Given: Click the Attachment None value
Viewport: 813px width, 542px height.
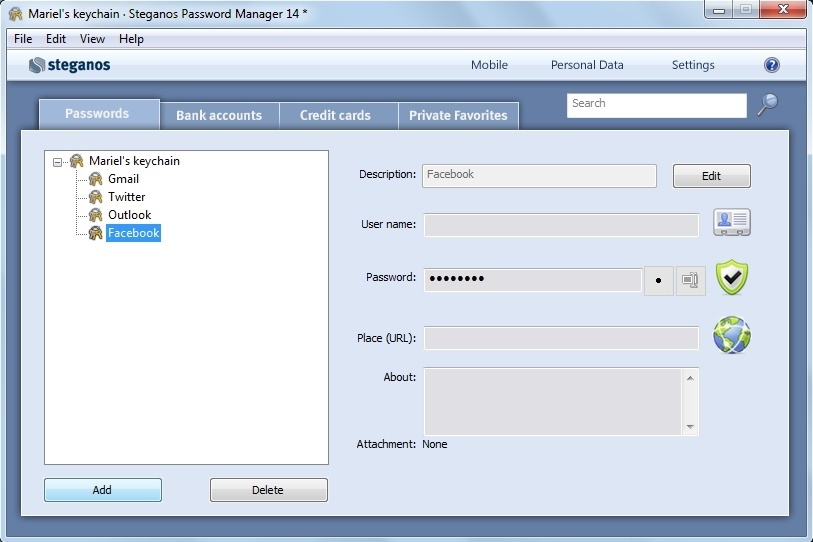Looking at the screenshot, I should pos(434,444).
